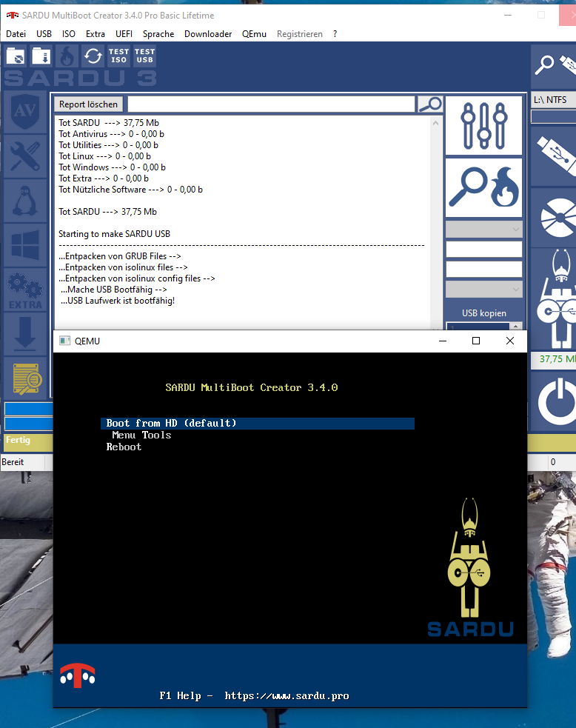Click the Registrieren menu item
Screen dimensions: 576x728
point(299,34)
